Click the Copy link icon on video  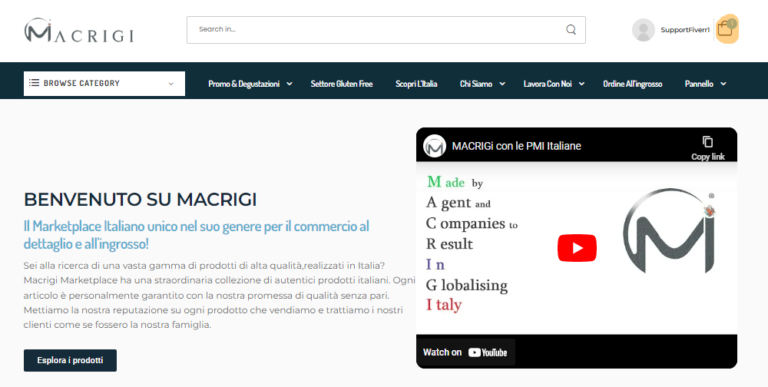coord(707,142)
